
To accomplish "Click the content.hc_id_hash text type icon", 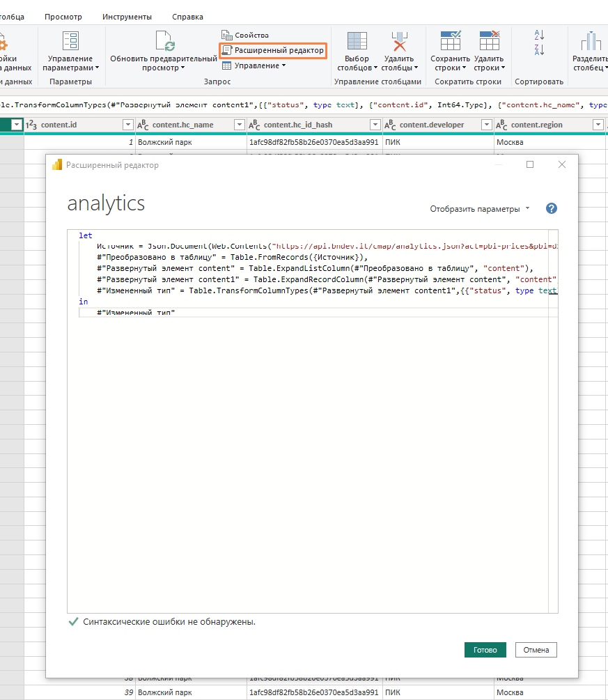I will pos(254,125).
